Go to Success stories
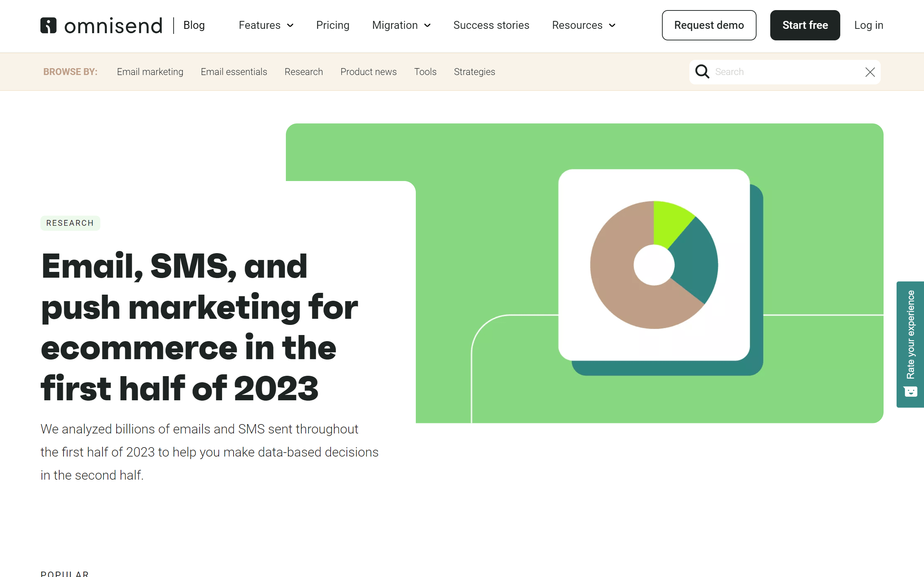Screen dimensions: 924x577 click(x=491, y=25)
